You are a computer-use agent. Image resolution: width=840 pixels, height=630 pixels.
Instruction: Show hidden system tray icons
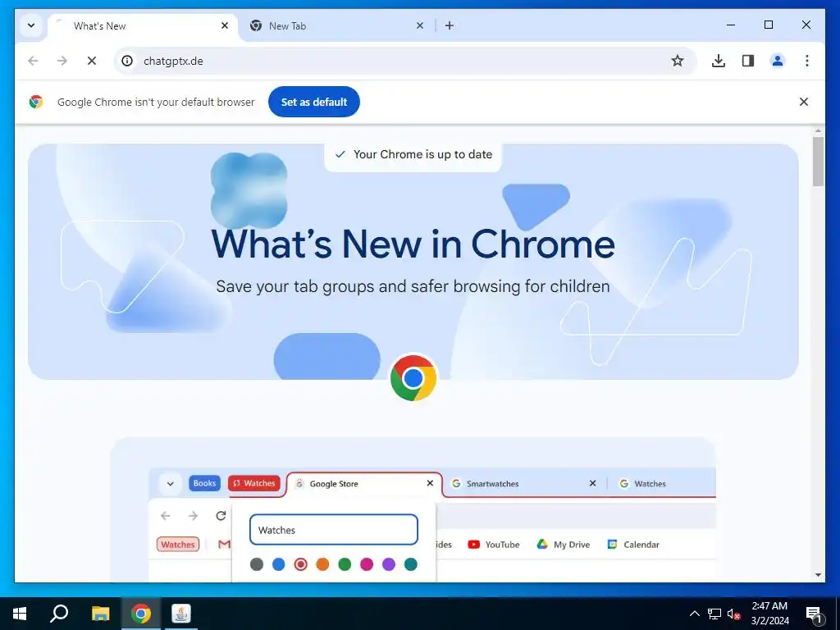click(694, 614)
